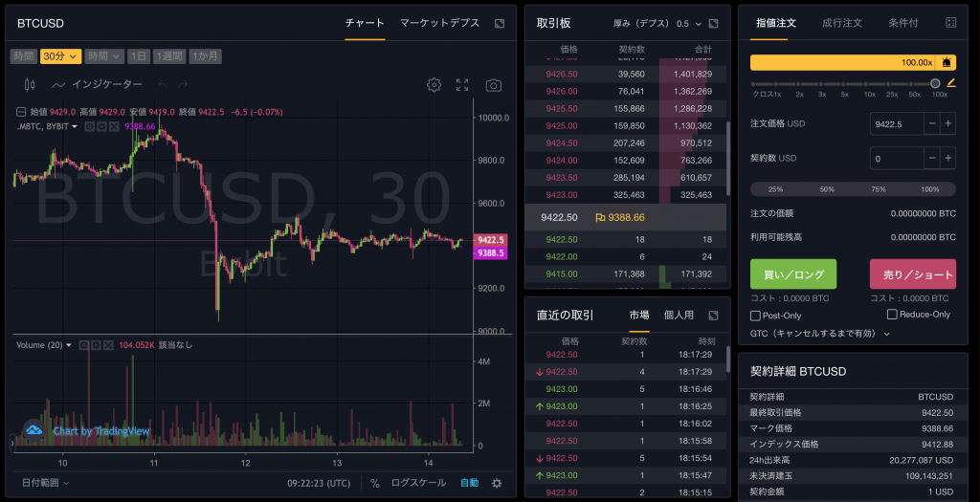Click the 注文価格 USD input field

click(897, 123)
